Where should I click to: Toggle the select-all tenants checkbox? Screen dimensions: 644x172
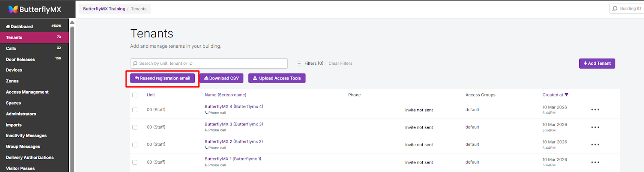[x=135, y=95]
